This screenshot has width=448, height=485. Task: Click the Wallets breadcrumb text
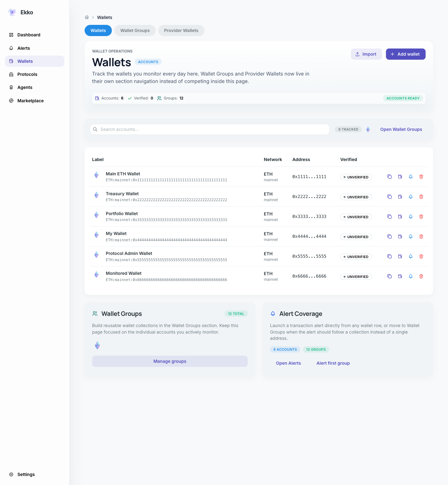tap(105, 17)
